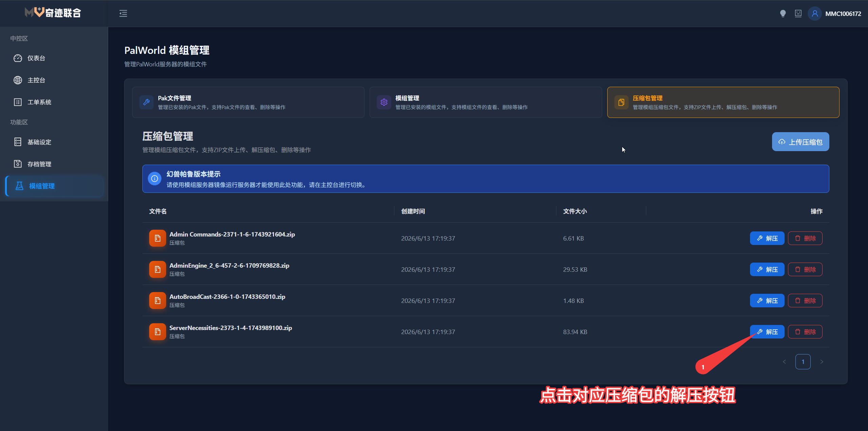Open MMC1006172 account name
The height and width of the screenshot is (431, 868).
click(x=843, y=14)
